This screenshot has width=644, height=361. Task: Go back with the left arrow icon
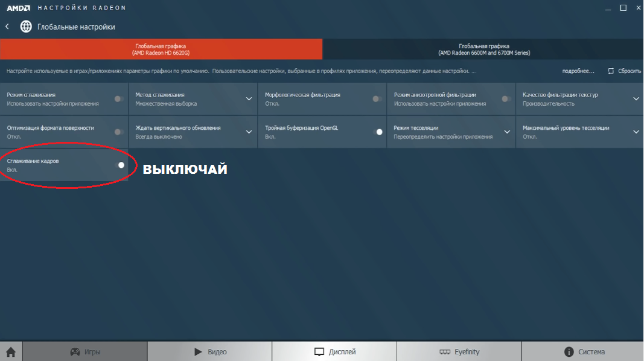pyautogui.click(x=7, y=27)
